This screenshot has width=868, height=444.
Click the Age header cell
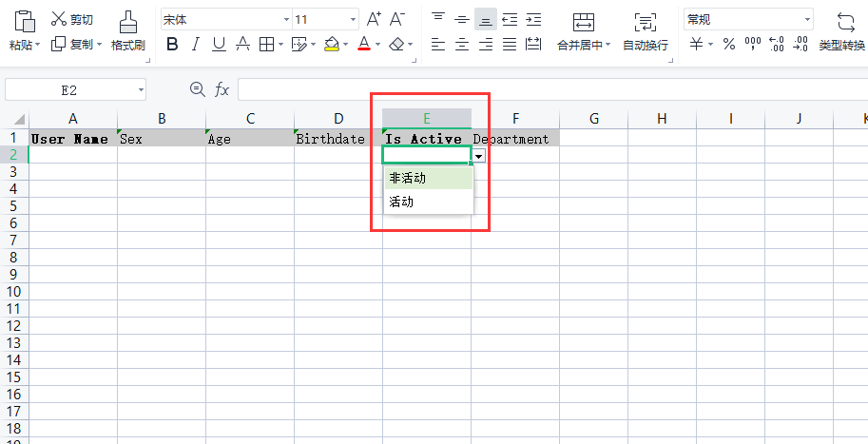click(250, 139)
